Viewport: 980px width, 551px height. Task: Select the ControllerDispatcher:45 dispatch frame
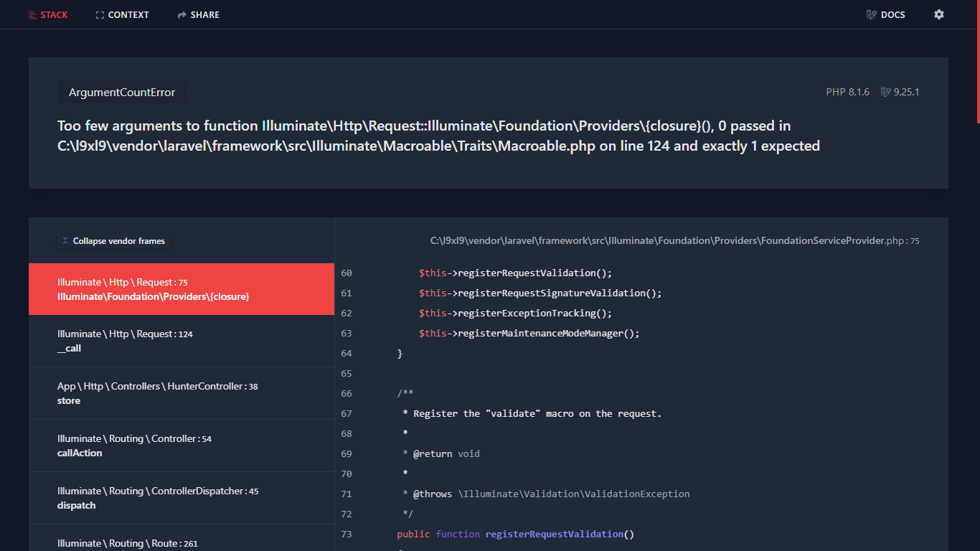tap(182, 498)
